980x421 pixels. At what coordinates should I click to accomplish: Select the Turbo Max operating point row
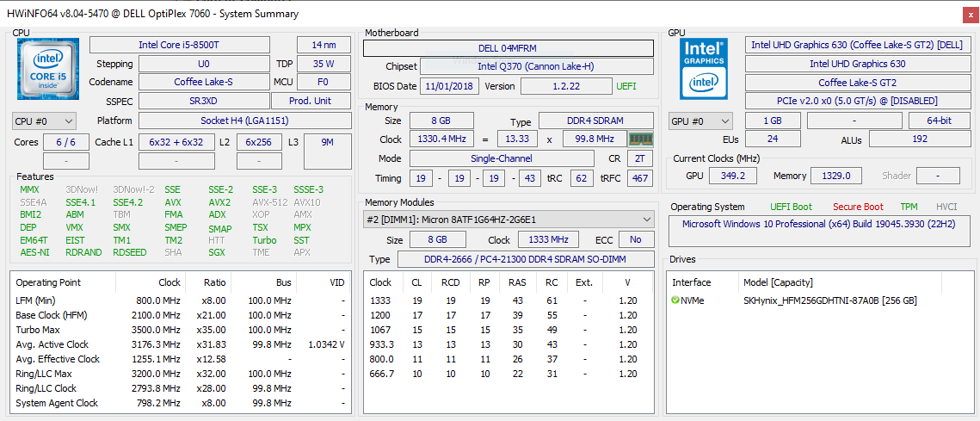tap(180, 330)
